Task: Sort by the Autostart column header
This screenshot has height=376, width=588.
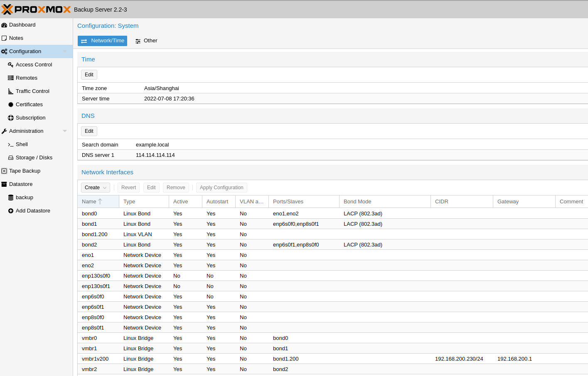Action: coord(219,202)
